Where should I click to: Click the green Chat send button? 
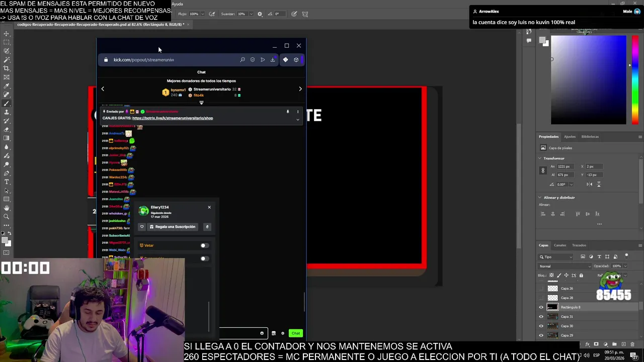[296, 333]
